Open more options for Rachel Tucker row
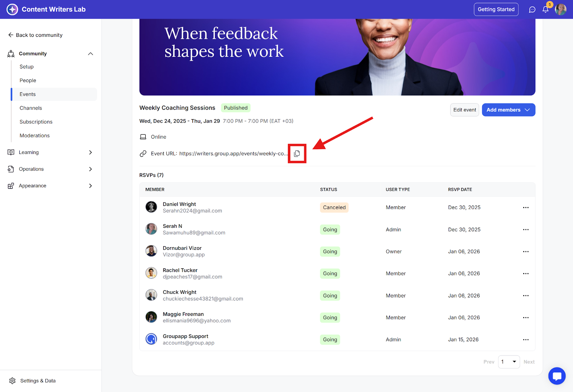Image resolution: width=573 pixels, height=392 pixels. click(526, 274)
